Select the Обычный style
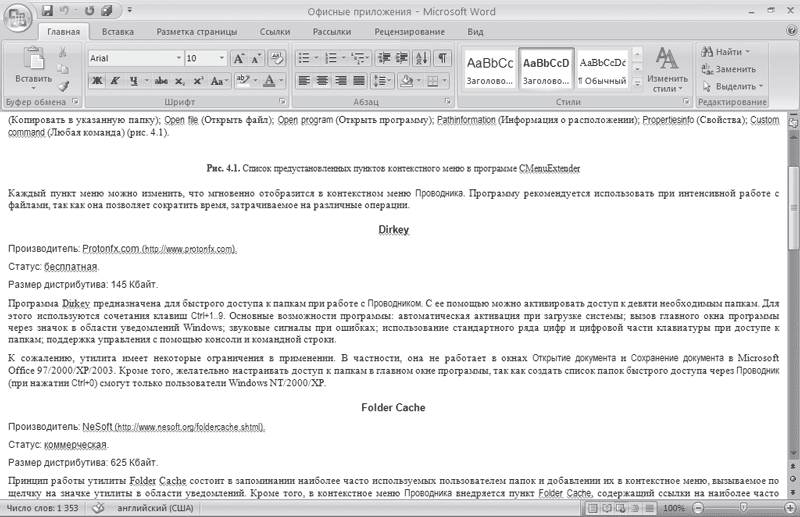This screenshot has width=800, height=517. [x=603, y=69]
